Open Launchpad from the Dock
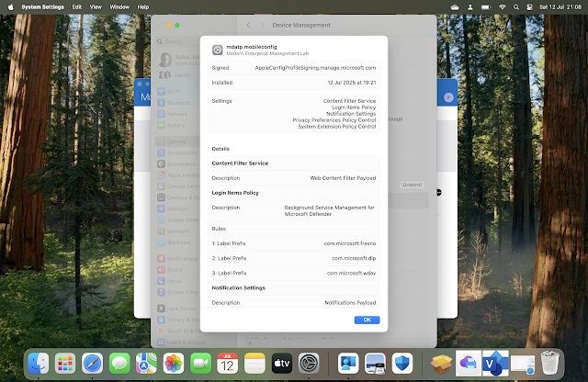Image resolution: width=588 pixels, height=382 pixels. point(65,364)
